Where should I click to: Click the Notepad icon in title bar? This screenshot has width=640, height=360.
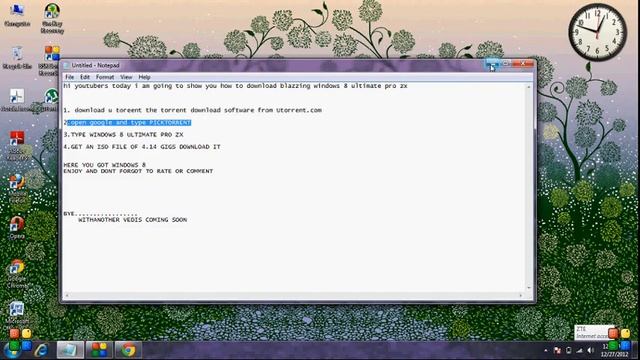(x=67, y=65)
